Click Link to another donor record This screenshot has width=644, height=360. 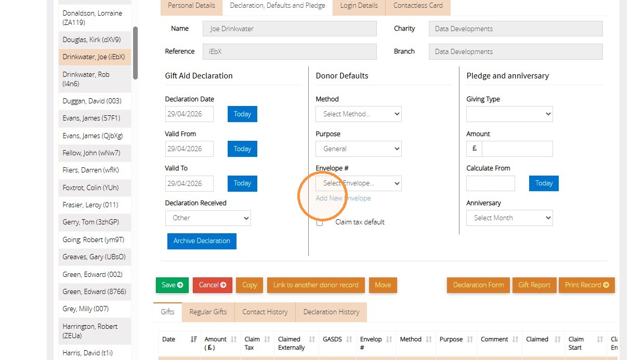pyautogui.click(x=316, y=285)
